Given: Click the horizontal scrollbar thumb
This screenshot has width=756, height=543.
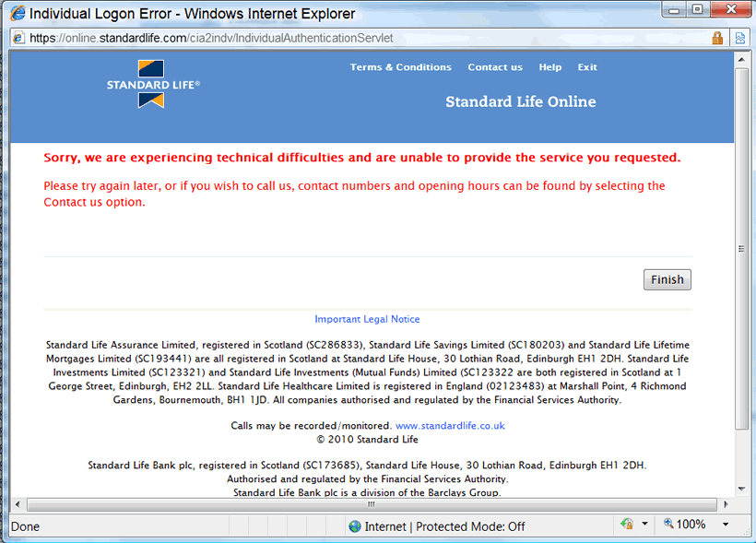Looking at the screenshot, I should pos(372,504).
